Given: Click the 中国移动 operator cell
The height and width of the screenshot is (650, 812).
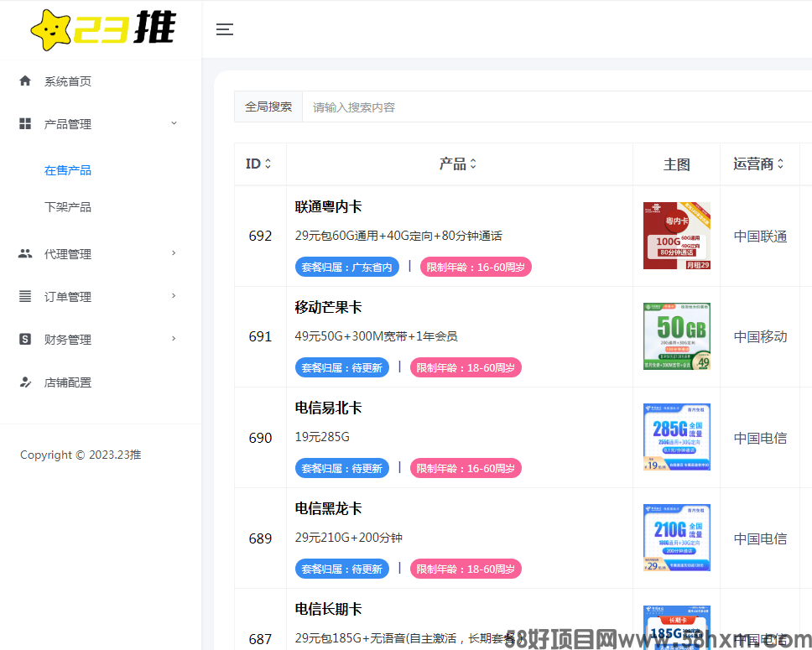Looking at the screenshot, I should pyautogui.click(x=760, y=336).
